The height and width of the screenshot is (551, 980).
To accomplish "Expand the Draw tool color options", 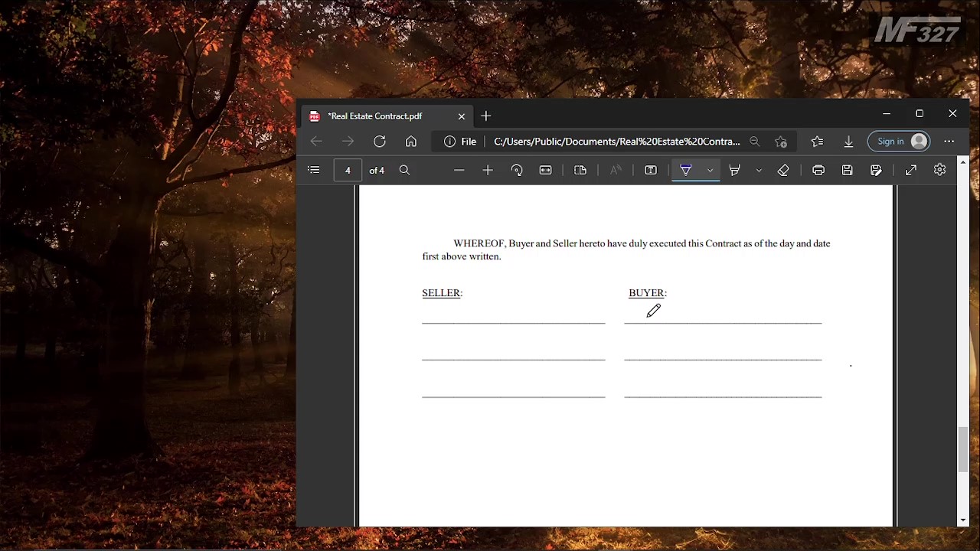I will (x=710, y=170).
